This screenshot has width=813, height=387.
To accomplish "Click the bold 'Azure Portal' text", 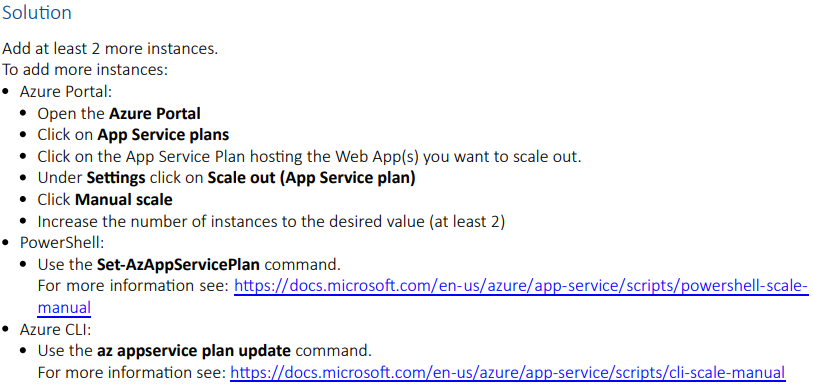I will 155,113.
